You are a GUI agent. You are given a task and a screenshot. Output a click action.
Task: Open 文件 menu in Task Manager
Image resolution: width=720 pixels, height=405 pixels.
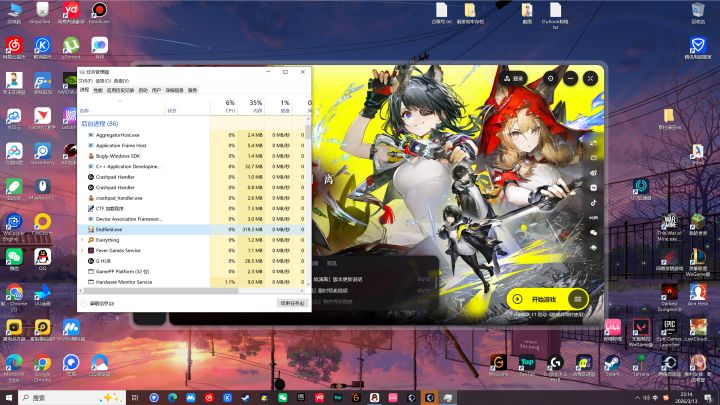(85, 81)
